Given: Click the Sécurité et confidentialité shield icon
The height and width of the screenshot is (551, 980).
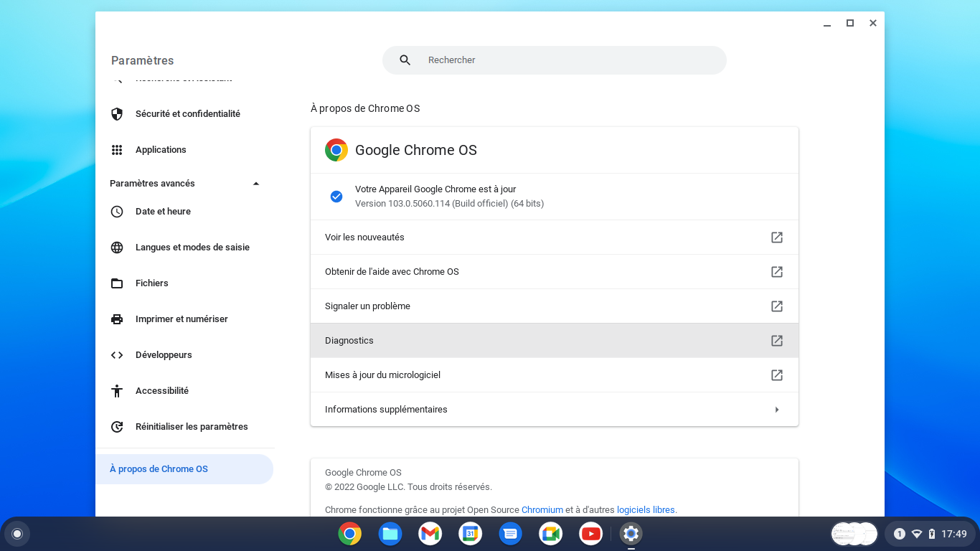Looking at the screenshot, I should (x=117, y=114).
